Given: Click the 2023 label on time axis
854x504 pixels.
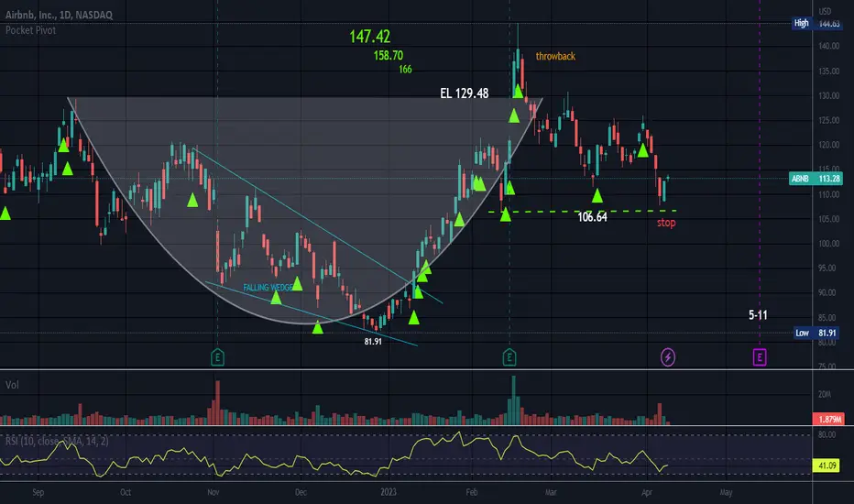Looking at the screenshot, I should [x=389, y=493].
